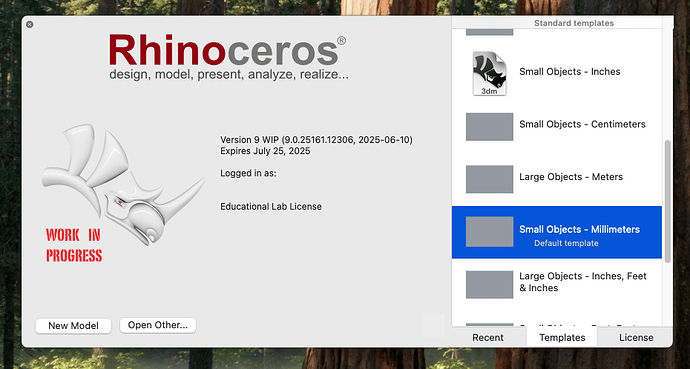This screenshot has height=369, width=690.
Task: Click the Small Objects - Centimeters thumbnail
Action: point(489,127)
